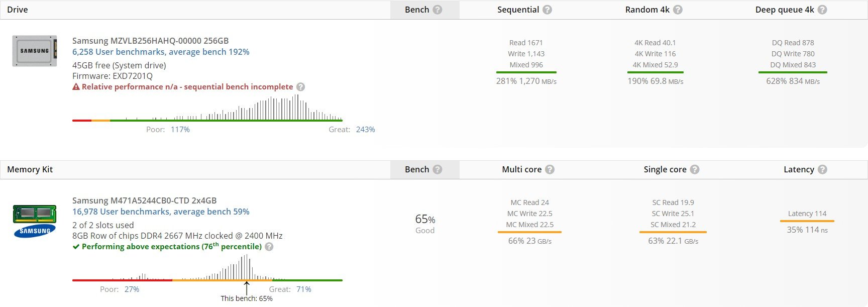Select the drive Bench column tab
This screenshot has width=868, height=307.
pyautogui.click(x=425, y=10)
